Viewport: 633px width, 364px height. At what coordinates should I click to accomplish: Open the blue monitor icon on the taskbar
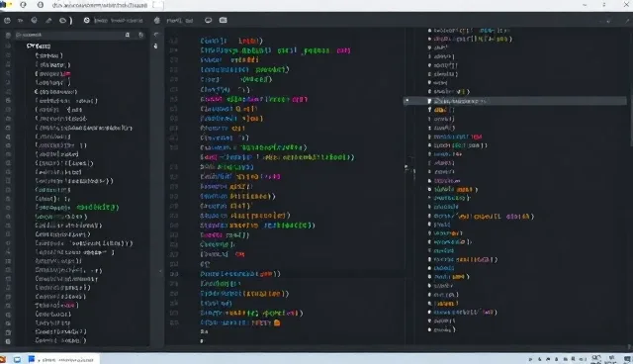tap(18, 359)
